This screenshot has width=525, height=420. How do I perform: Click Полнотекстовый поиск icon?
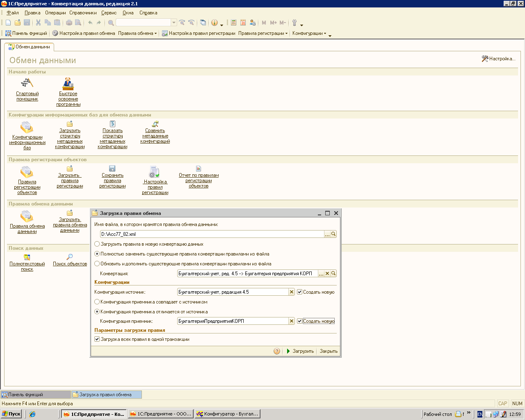27,257
